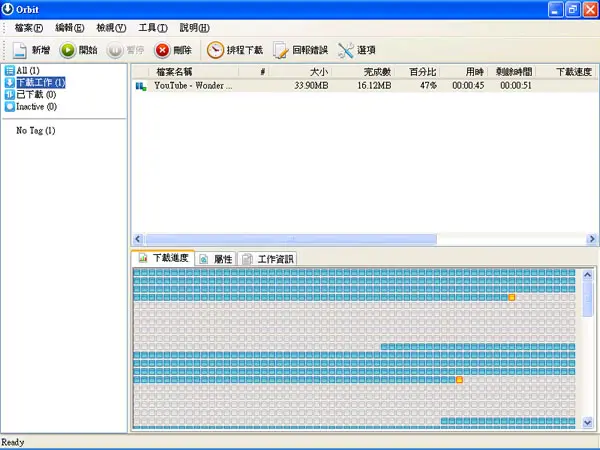Click the upper orange active block in progress grid
The height and width of the screenshot is (450, 600).
pos(512,297)
